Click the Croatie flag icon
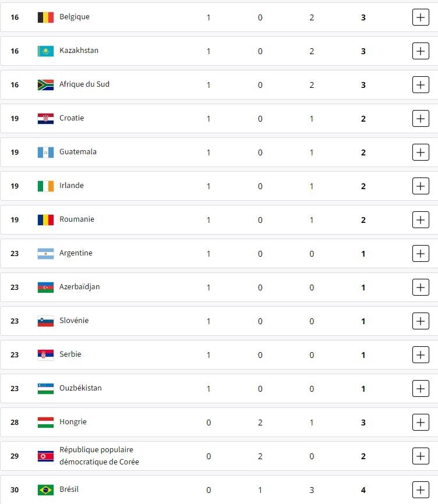438x504 pixels. point(45,119)
